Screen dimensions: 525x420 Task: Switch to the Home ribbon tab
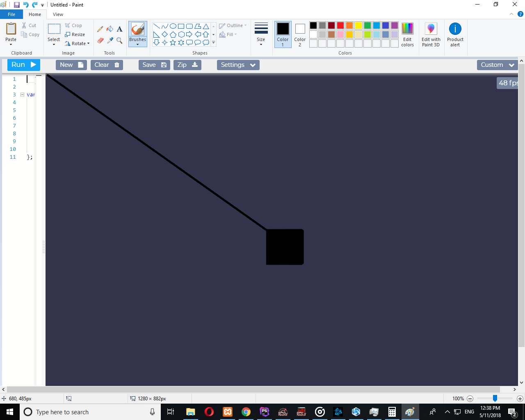point(35,14)
